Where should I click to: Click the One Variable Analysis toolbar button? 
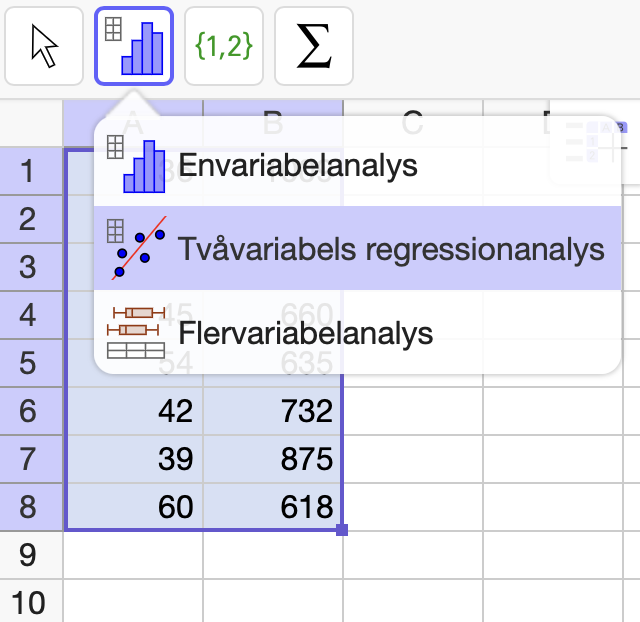pos(134,47)
